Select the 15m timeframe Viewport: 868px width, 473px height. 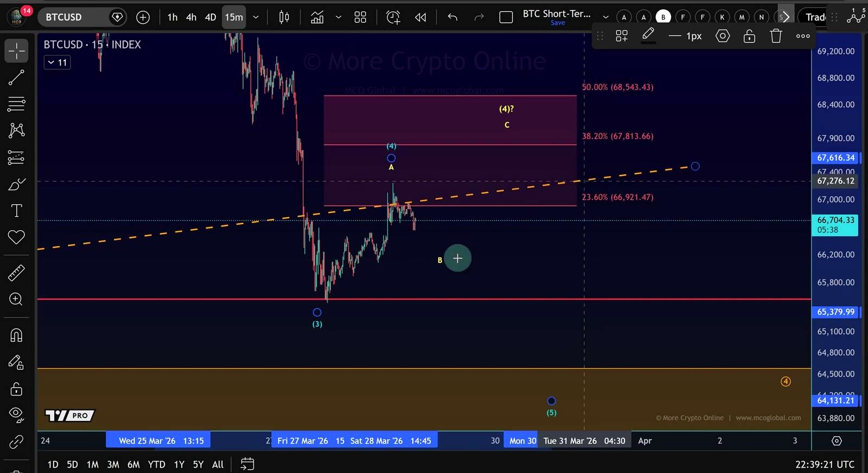tap(234, 17)
